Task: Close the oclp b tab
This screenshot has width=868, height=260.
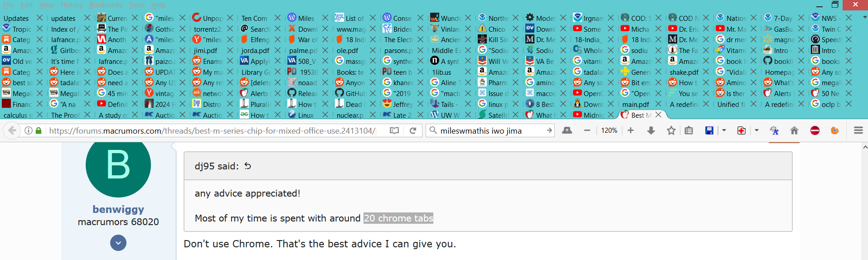Action: (849, 104)
